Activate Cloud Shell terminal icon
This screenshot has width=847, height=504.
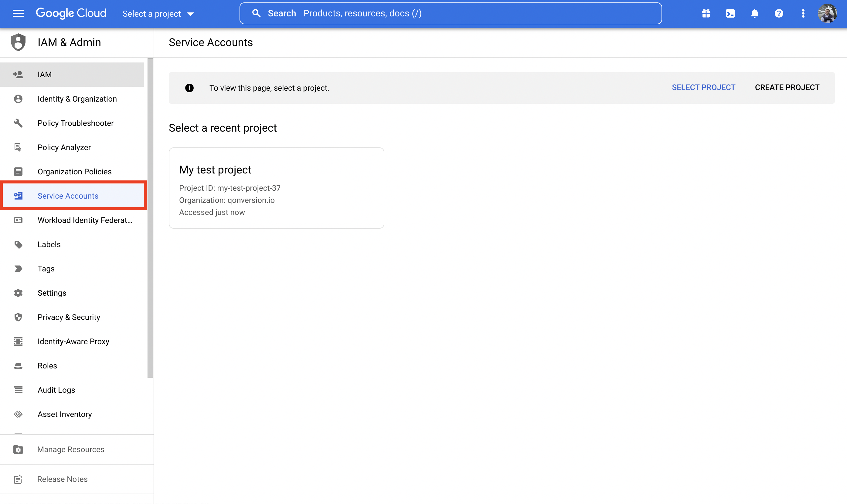[x=730, y=14]
